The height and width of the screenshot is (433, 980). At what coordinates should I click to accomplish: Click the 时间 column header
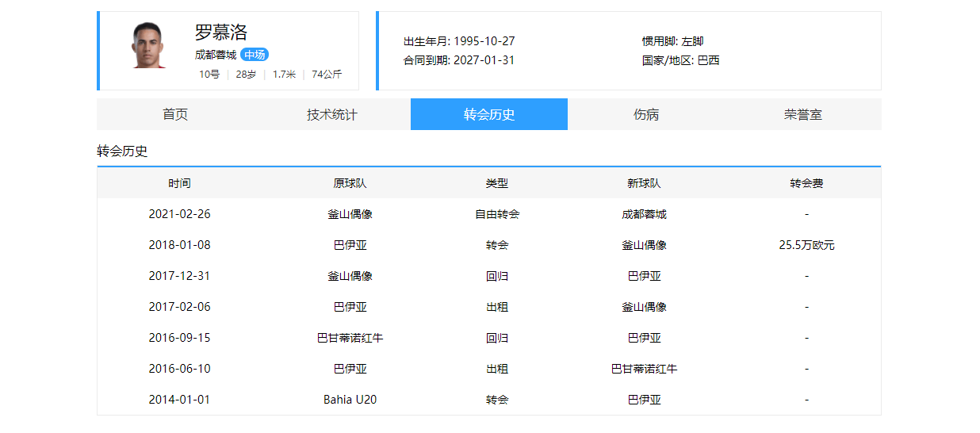pyautogui.click(x=179, y=183)
